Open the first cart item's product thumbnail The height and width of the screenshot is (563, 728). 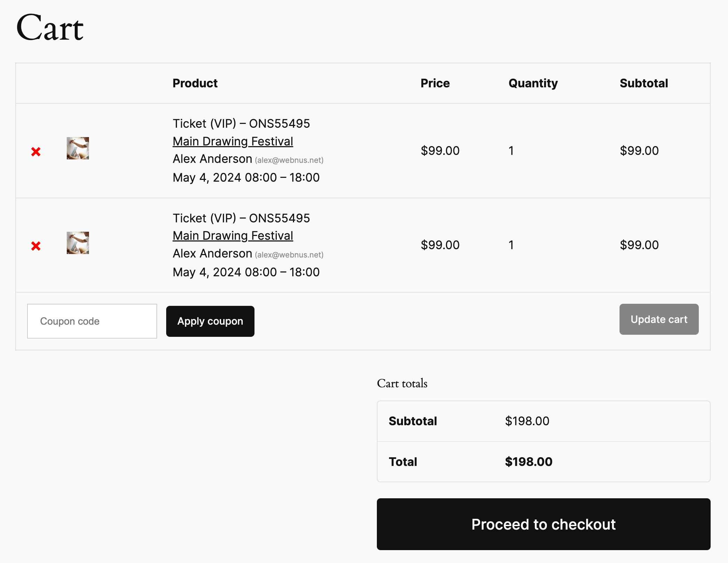78,148
